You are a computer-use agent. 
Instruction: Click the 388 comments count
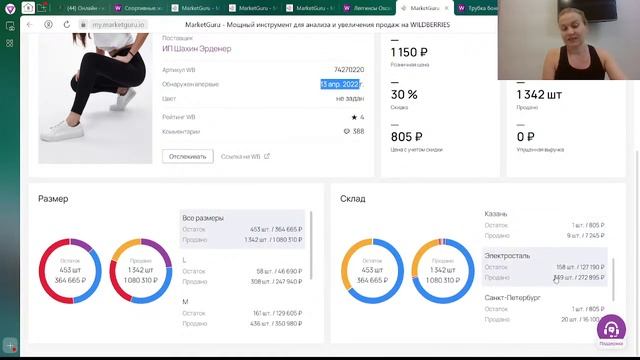(x=358, y=131)
